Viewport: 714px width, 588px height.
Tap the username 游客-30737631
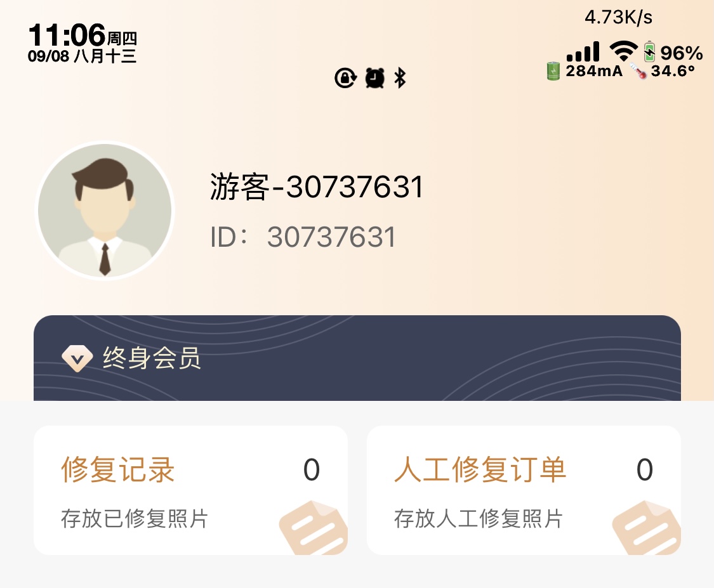[x=317, y=186]
